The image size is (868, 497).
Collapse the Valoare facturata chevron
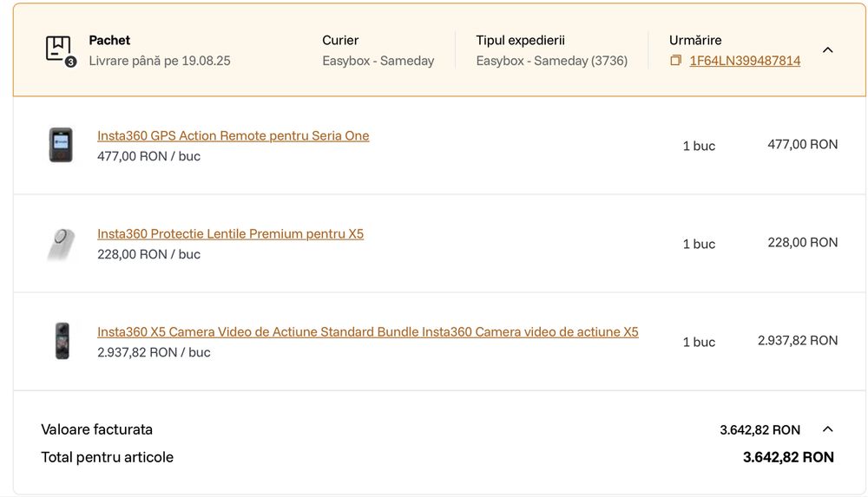(827, 429)
